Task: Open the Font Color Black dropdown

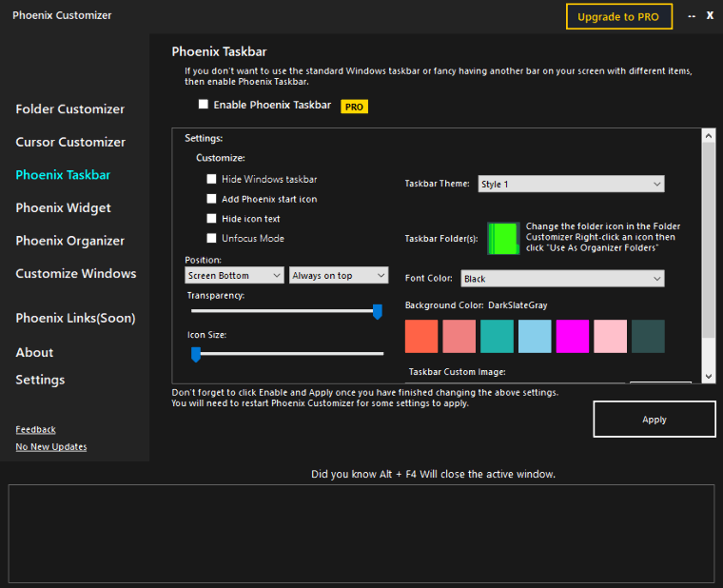Action: [x=562, y=279]
